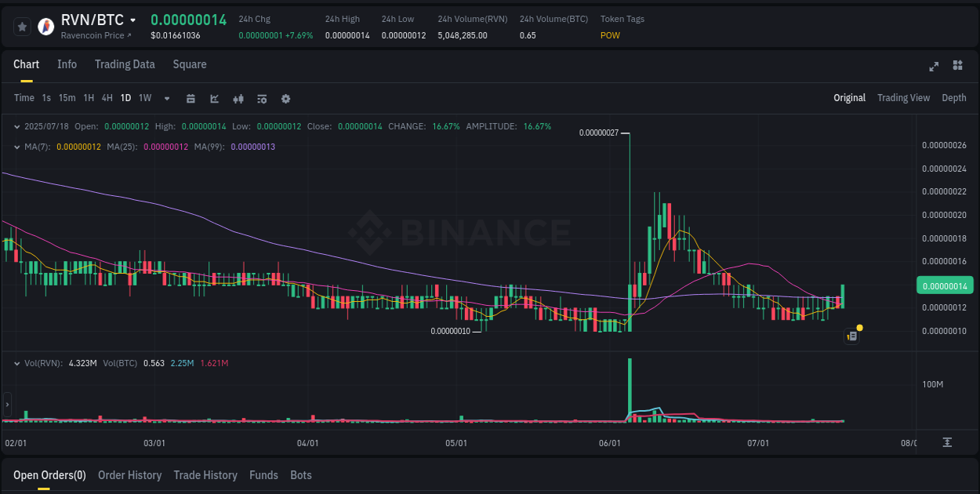The height and width of the screenshot is (494, 980).
Task: Select the 4H time interval
Action: (107, 98)
